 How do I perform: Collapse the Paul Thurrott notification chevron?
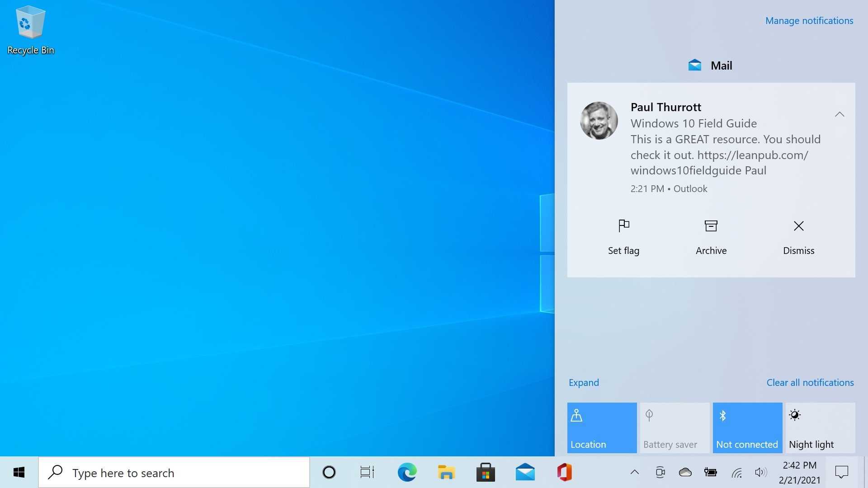pos(839,114)
